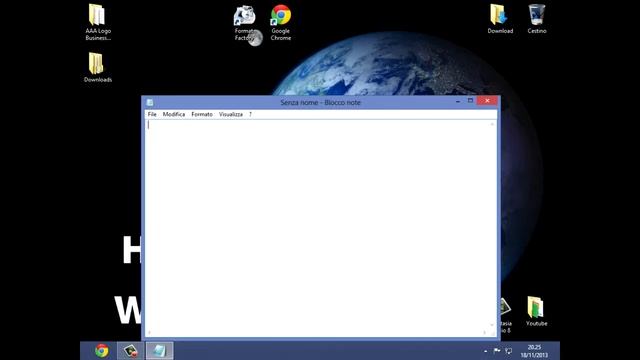Select the Downloads folder on desktop
This screenshot has width=640, height=360.
coord(98,68)
